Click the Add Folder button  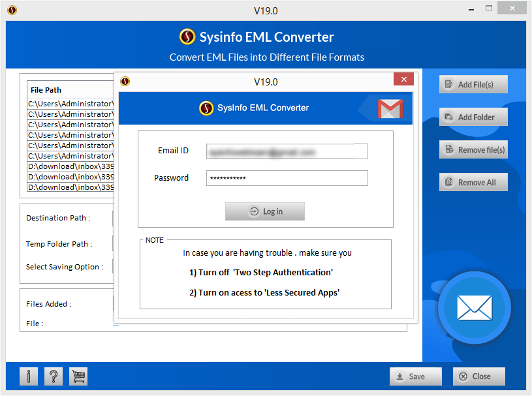473,117
